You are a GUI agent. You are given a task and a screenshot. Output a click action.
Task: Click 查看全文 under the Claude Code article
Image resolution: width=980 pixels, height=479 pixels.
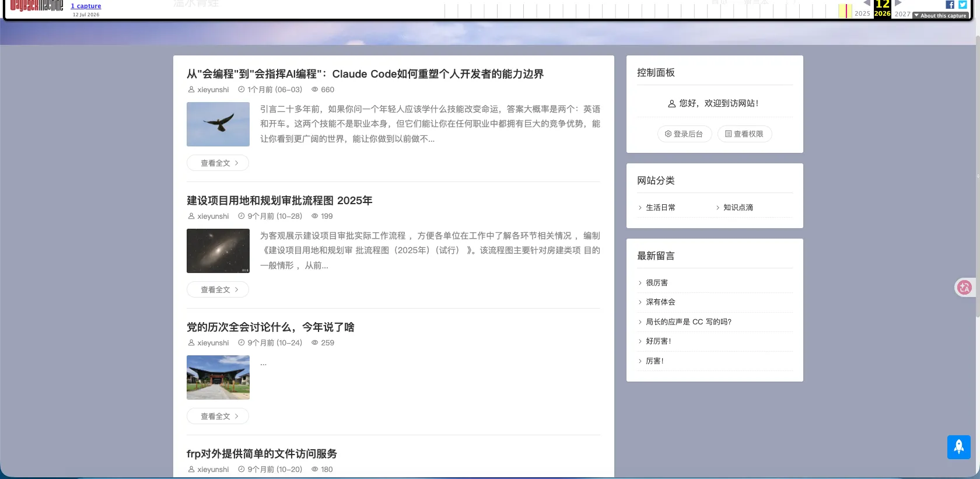coord(218,163)
